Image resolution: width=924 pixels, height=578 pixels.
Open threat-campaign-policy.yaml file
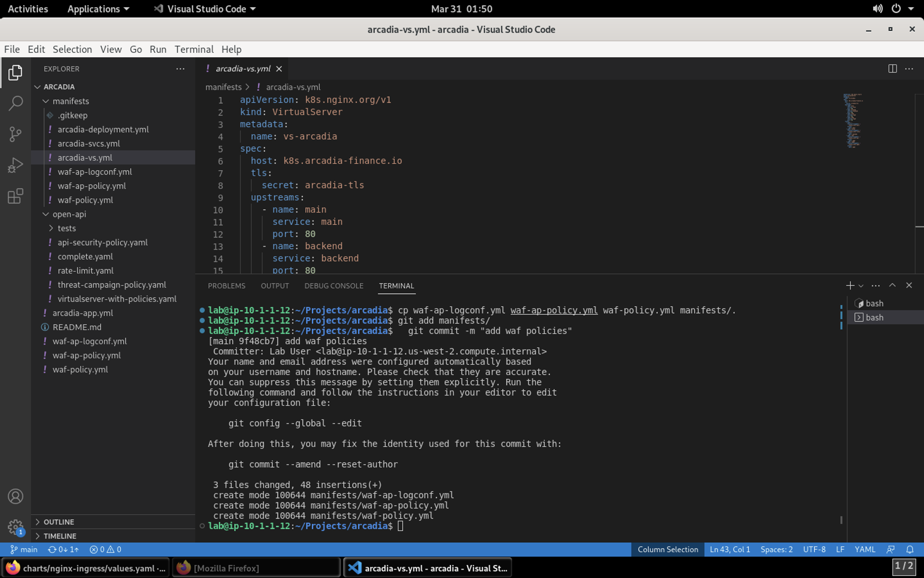point(112,285)
